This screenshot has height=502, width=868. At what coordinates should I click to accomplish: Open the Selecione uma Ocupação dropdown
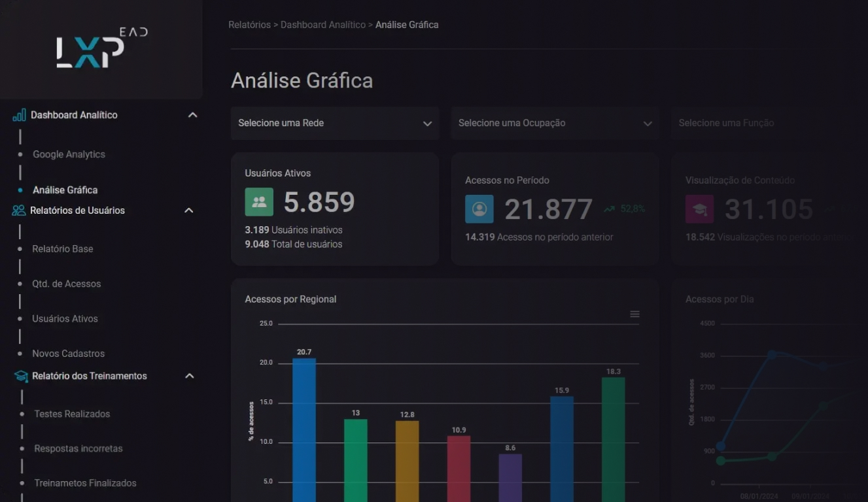[x=555, y=123]
